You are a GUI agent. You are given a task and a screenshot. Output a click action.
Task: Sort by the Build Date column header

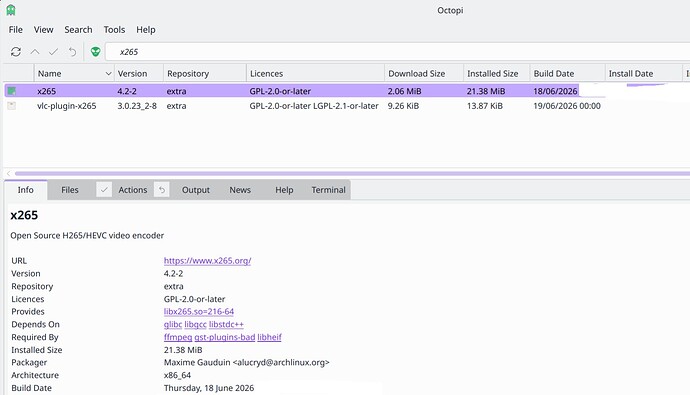click(568, 73)
